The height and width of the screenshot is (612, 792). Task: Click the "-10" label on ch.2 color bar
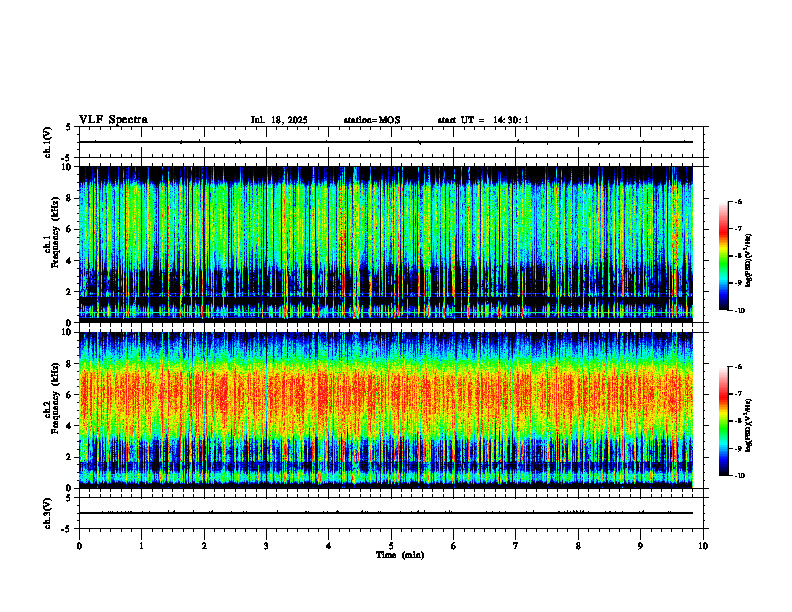(x=740, y=476)
